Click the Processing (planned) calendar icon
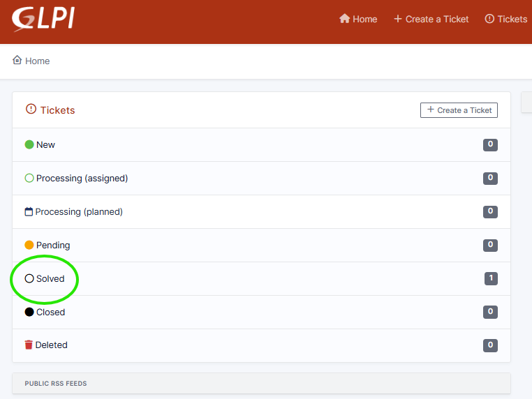 click(29, 212)
